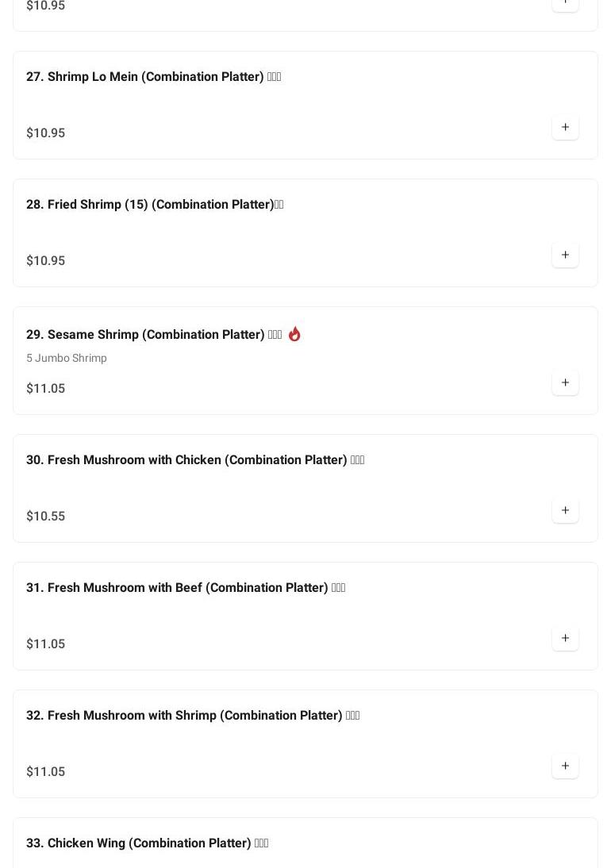Image resolution: width=611 pixels, height=868 pixels.
Task: Click the $10.95 price of Shrimp Lo Mein
Action: point(46,133)
